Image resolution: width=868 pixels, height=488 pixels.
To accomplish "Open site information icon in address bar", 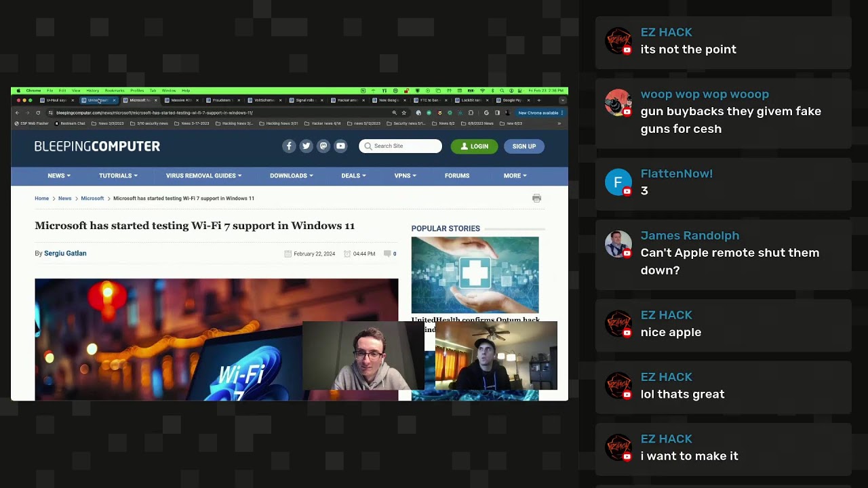I will [50, 113].
